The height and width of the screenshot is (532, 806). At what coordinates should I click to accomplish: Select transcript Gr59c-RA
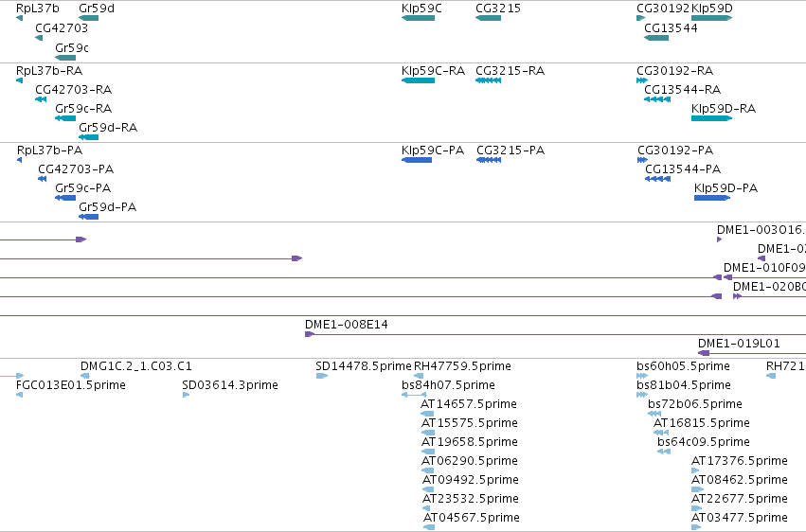pos(83,108)
